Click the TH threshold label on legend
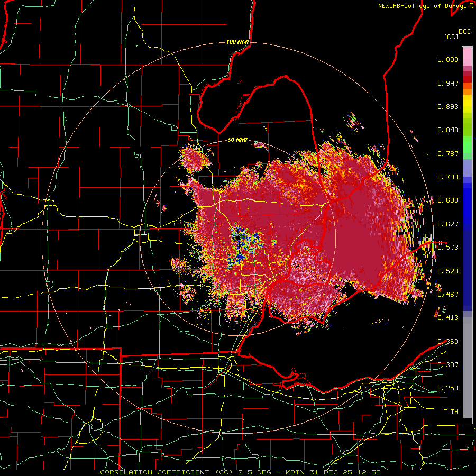This screenshot has width=476, height=476. click(454, 412)
